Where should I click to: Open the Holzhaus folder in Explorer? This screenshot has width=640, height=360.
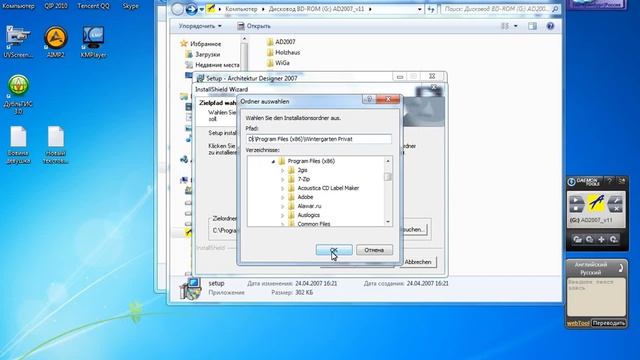pos(283,52)
